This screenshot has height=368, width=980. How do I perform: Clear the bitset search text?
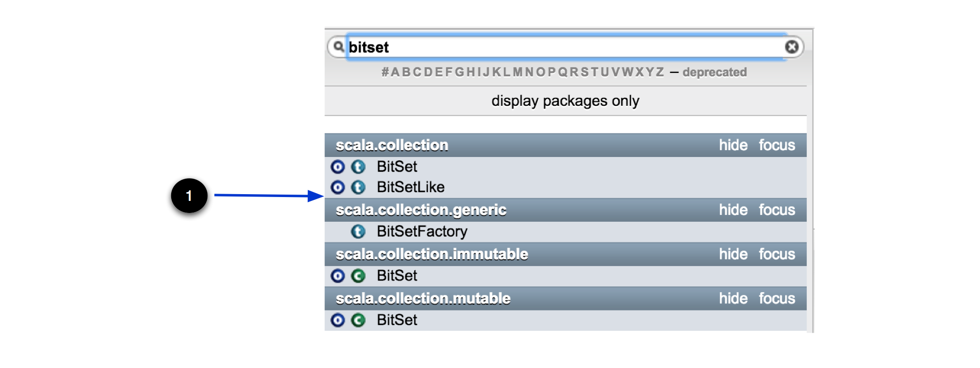(x=791, y=47)
